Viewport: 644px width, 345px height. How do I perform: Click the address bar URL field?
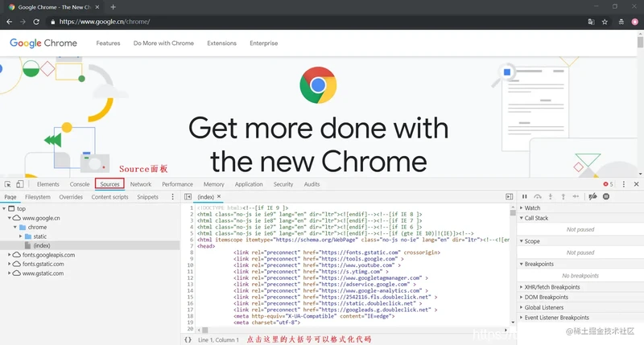coord(316,22)
